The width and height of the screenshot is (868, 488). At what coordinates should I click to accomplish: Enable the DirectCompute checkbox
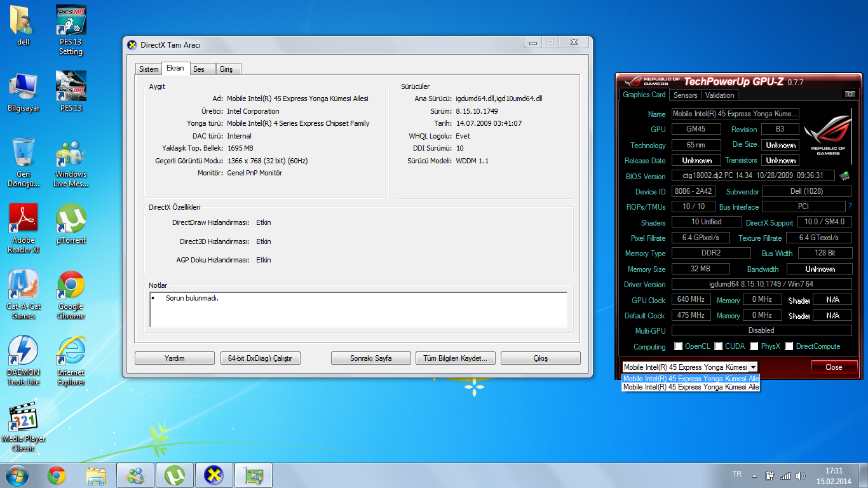click(789, 346)
